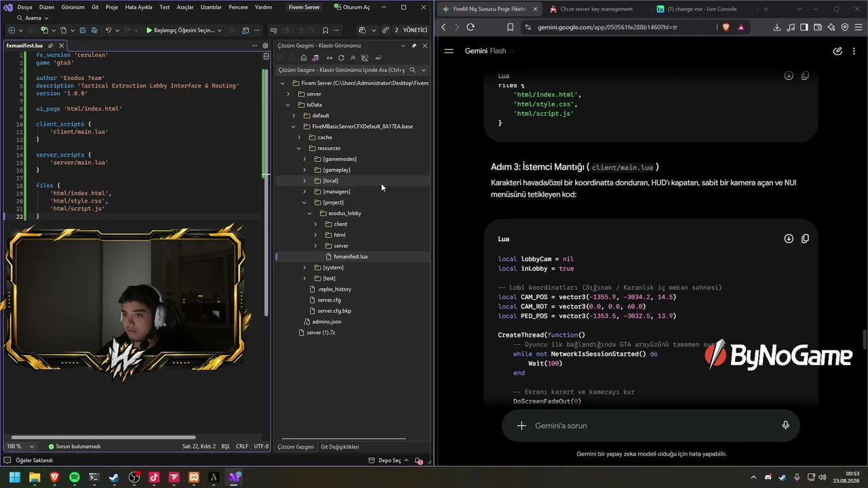Go back in the browser

pyautogui.click(x=444, y=27)
